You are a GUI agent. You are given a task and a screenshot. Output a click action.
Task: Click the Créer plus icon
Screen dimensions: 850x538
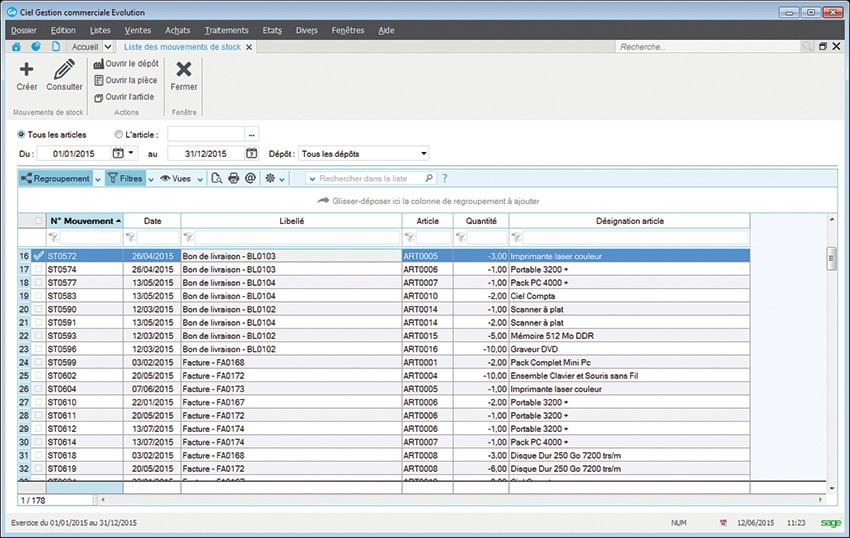26,70
